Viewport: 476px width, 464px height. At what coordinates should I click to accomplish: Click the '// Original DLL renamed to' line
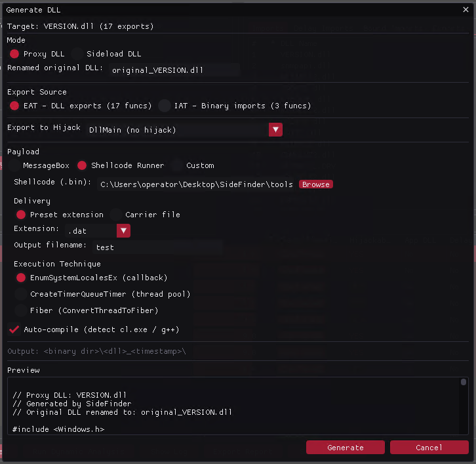[x=123, y=412]
